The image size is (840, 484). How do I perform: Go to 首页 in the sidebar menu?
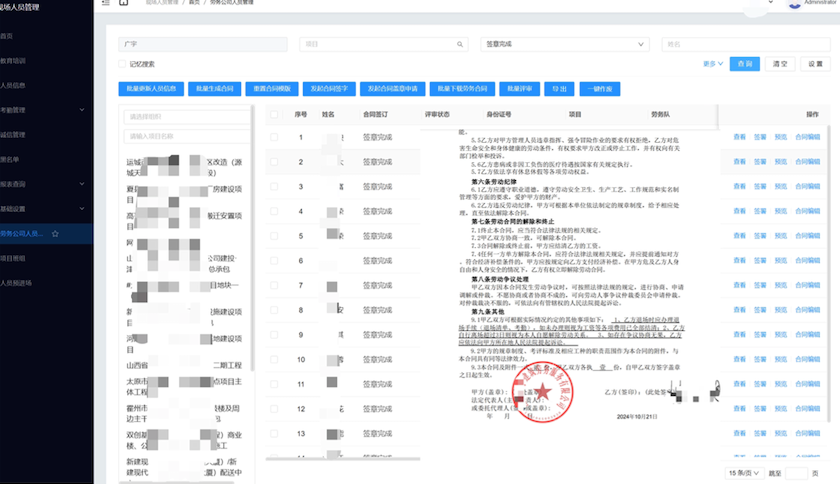8,35
